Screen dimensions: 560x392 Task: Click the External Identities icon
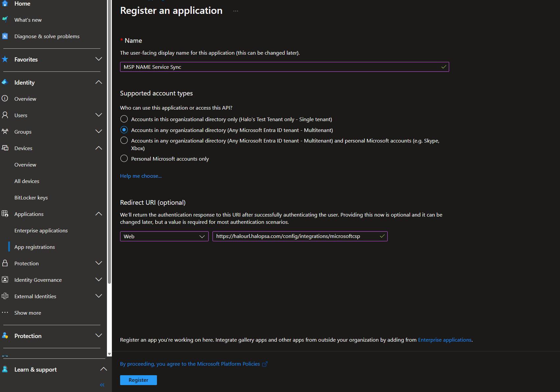click(5, 296)
